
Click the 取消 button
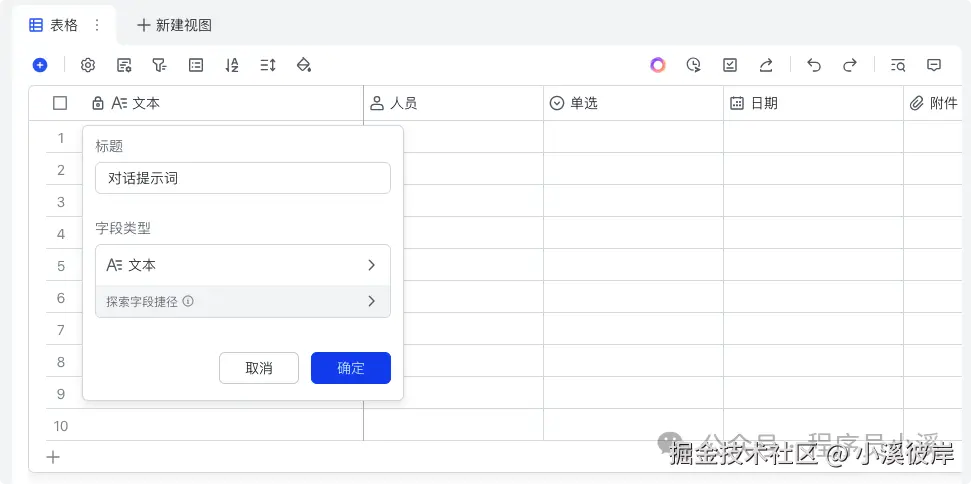[259, 368]
